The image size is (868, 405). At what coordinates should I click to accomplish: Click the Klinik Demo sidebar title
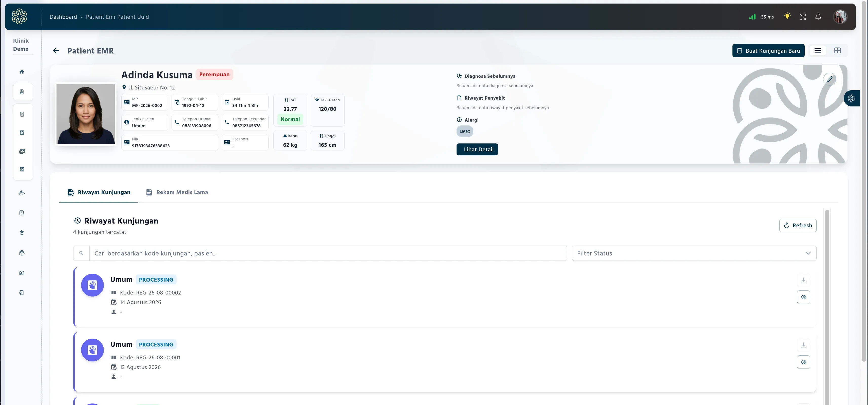21,45
